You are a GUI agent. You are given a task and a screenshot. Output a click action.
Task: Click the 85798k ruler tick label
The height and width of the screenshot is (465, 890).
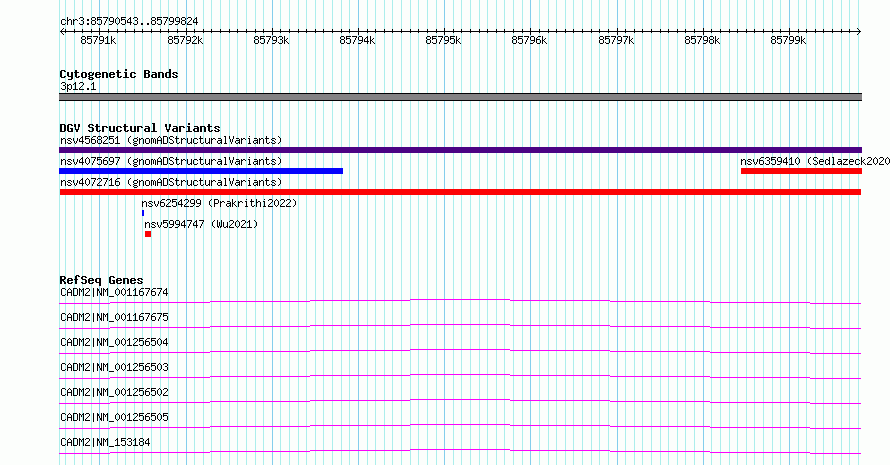point(702,40)
